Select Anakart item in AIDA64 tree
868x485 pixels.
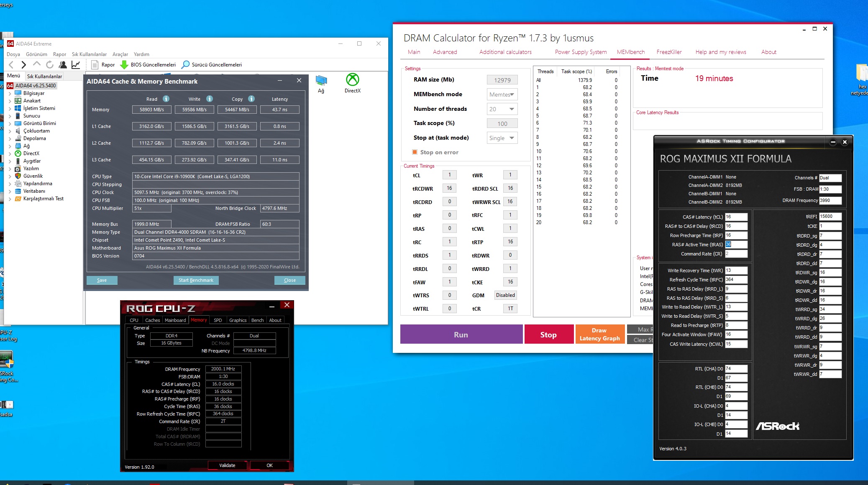32,101
